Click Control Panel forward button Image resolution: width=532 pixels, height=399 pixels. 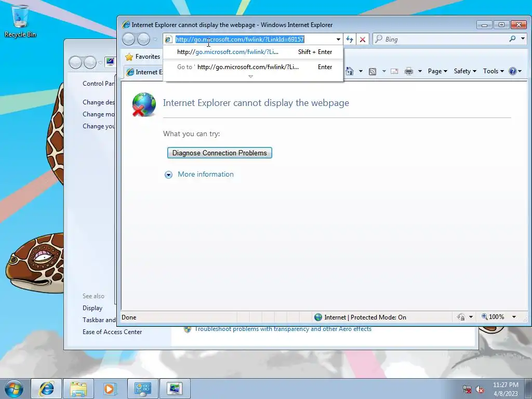pyautogui.click(x=90, y=62)
